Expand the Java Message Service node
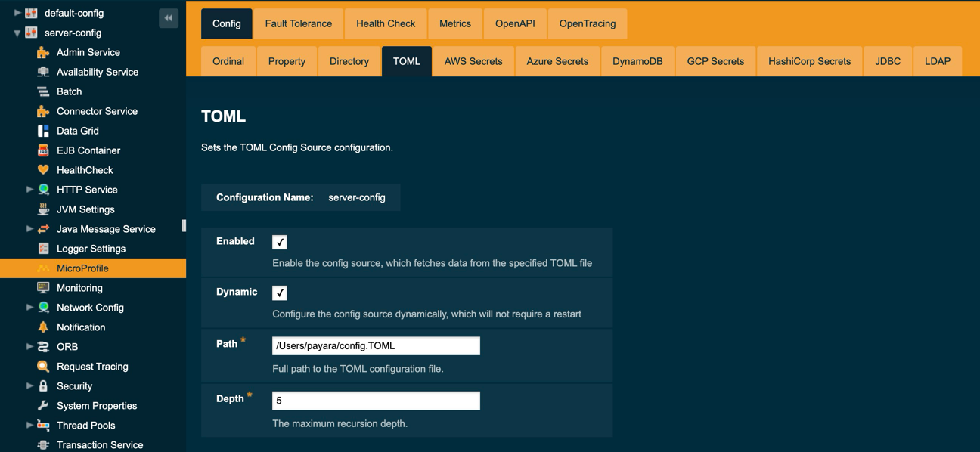Viewport: 980px width, 452px height. click(x=30, y=228)
